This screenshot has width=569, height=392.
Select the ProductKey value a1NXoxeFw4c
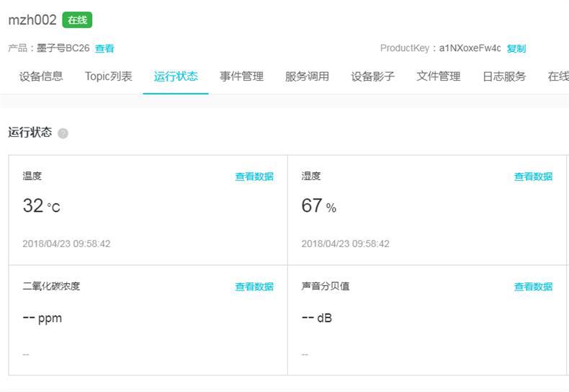pyautogui.click(x=470, y=49)
